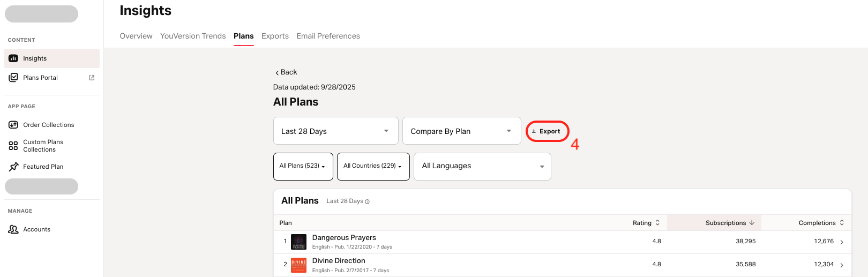The width and height of the screenshot is (868, 277).
Task: Expand the Compare By Plan dropdown
Action: [x=461, y=131]
